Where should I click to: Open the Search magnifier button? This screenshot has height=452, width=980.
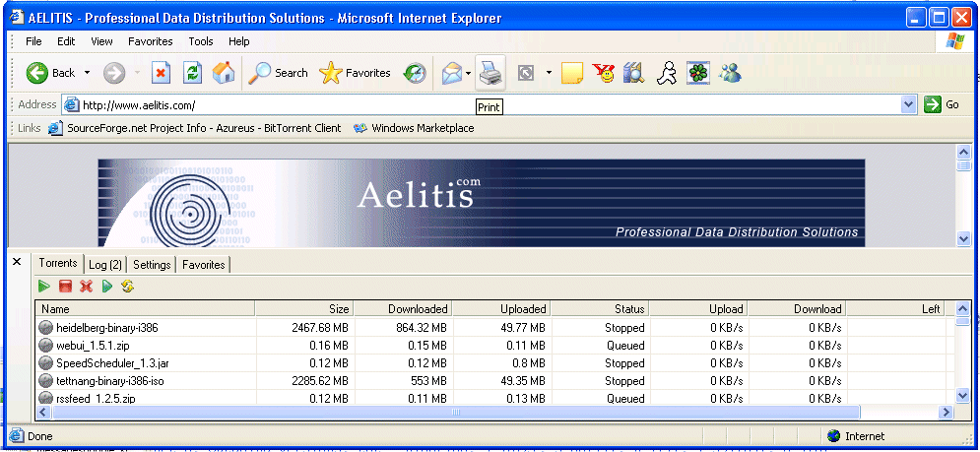click(278, 73)
